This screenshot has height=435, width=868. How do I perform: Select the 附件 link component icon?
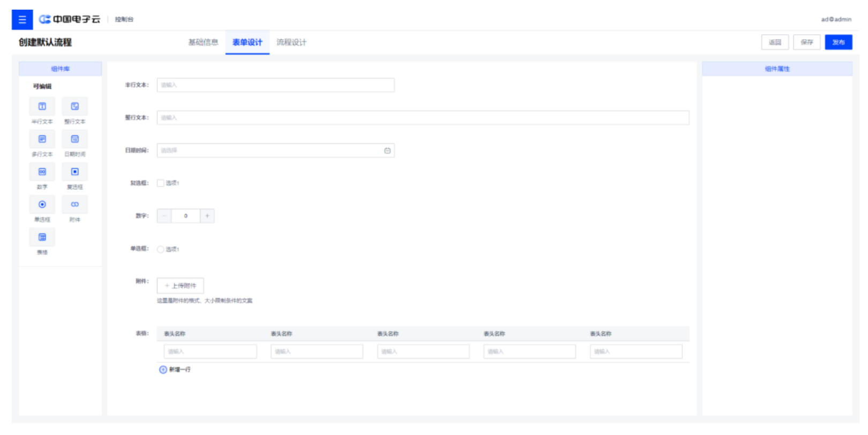coord(75,205)
